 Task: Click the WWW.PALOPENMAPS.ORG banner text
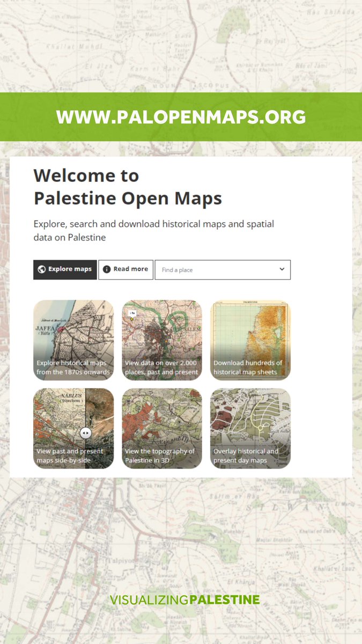coord(181,117)
